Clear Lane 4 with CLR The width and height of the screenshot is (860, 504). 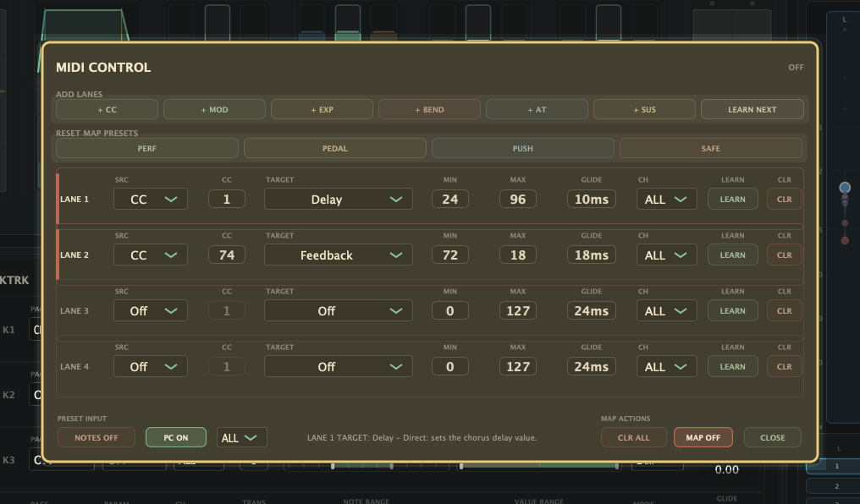pos(785,366)
